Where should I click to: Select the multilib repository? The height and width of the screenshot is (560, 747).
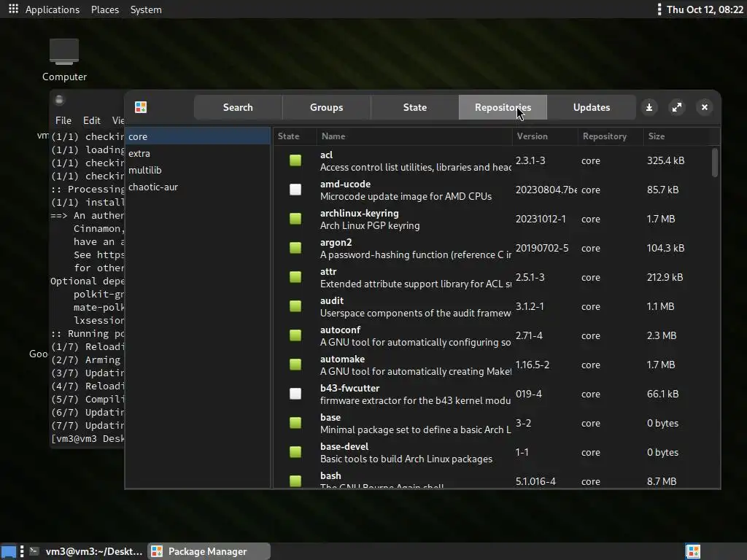click(197, 170)
